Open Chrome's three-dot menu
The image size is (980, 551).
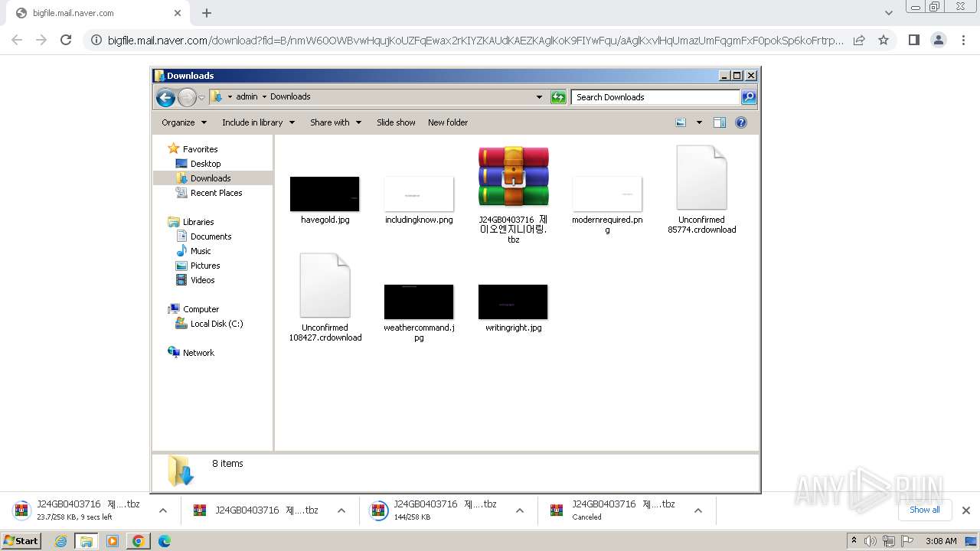tap(963, 40)
